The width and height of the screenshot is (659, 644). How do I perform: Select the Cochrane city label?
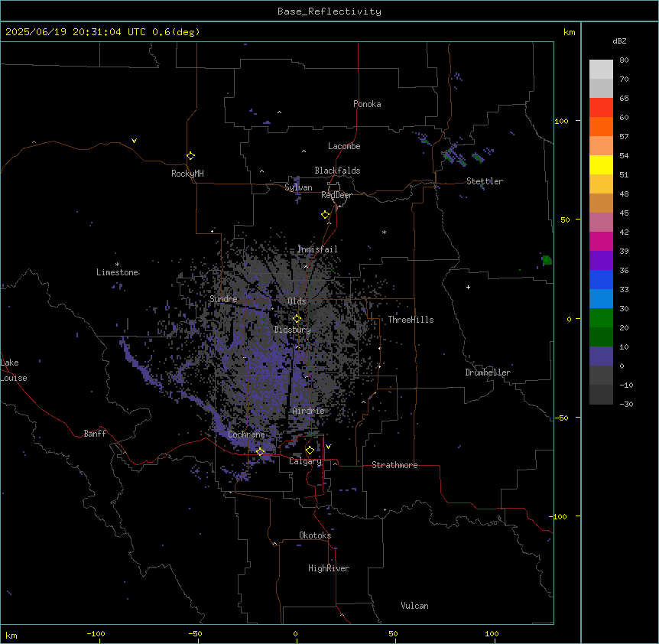point(246,434)
